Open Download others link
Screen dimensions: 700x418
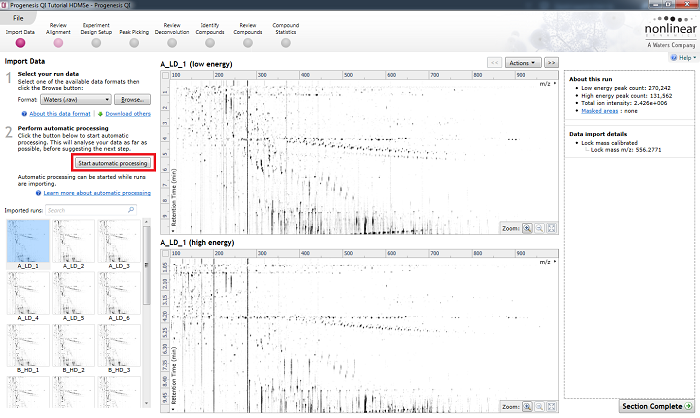pos(128,114)
